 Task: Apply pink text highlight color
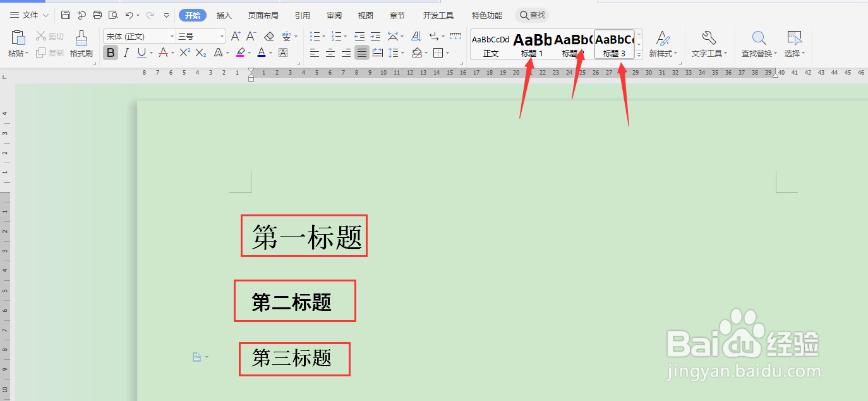click(x=240, y=52)
